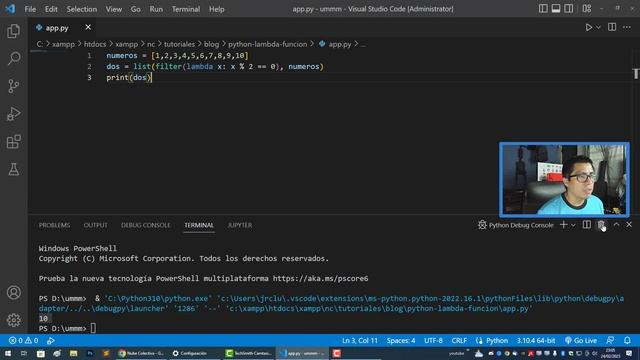Switch to the OUTPUT panel tab
The image size is (640, 360).
click(x=96, y=225)
